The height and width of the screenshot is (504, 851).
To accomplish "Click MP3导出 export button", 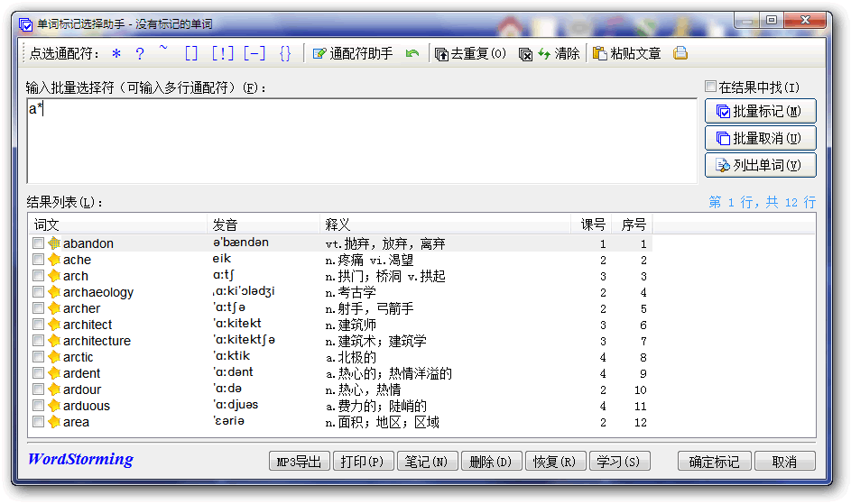I will tap(299, 462).
